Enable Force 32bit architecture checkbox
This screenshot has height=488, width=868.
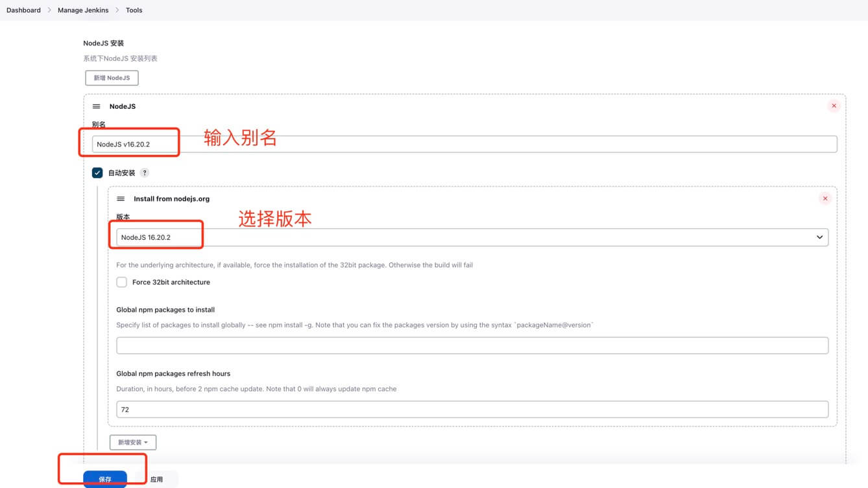(122, 282)
